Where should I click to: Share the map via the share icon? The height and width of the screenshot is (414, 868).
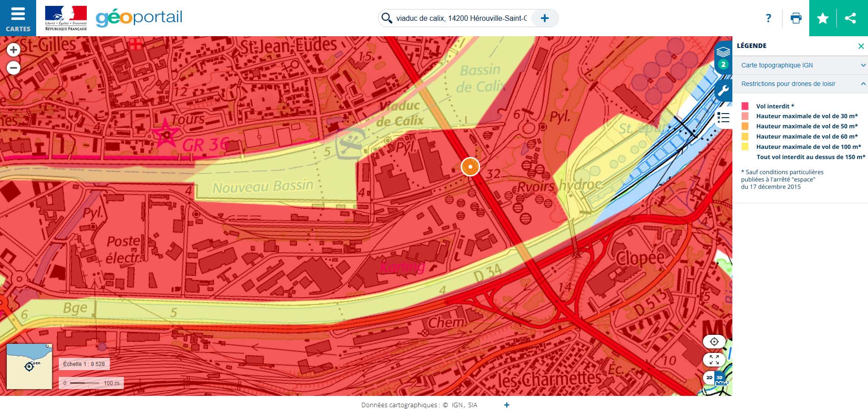coord(850,18)
